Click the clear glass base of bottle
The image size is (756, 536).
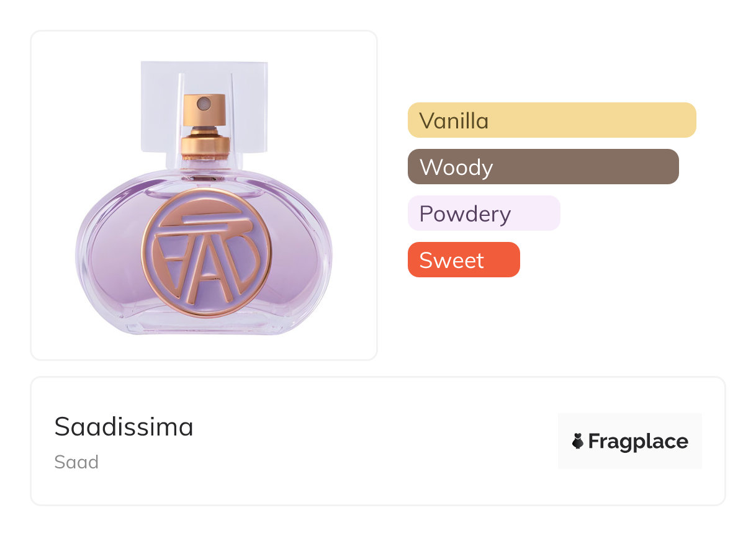pyautogui.click(x=205, y=326)
